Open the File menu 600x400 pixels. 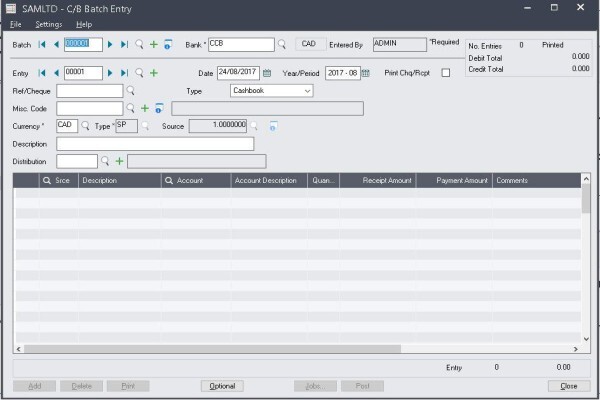pos(15,24)
